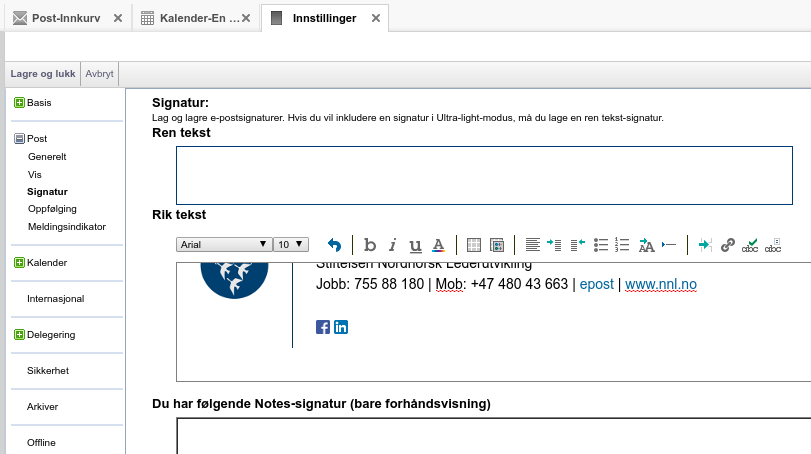Viewport: 811px width, 454px height.
Task: Open Offline settings
Action: pos(41,442)
